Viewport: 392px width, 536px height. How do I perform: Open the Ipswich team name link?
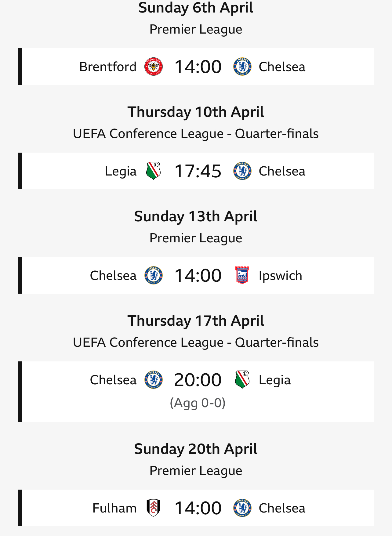tap(280, 276)
